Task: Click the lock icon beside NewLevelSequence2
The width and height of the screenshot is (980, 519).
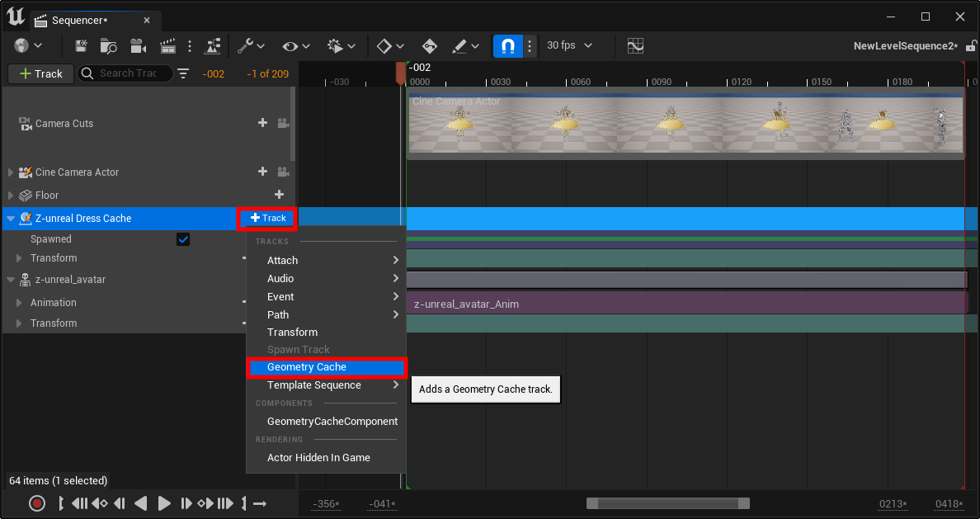Action: point(971,45)
